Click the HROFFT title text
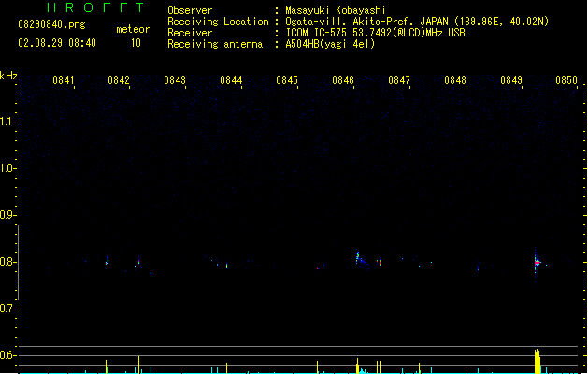588x374 pixels. pyautogui.click(x=95, y=7)
